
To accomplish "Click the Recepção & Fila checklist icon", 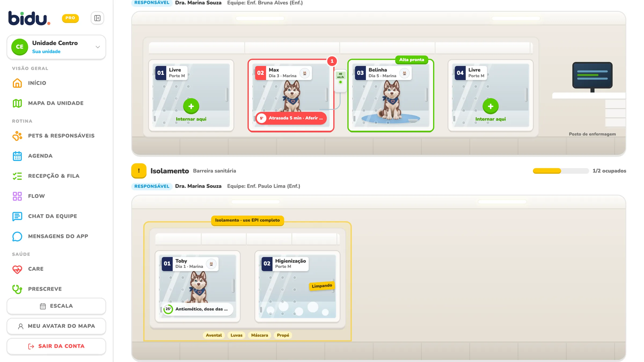I will (x=17, y=176).
